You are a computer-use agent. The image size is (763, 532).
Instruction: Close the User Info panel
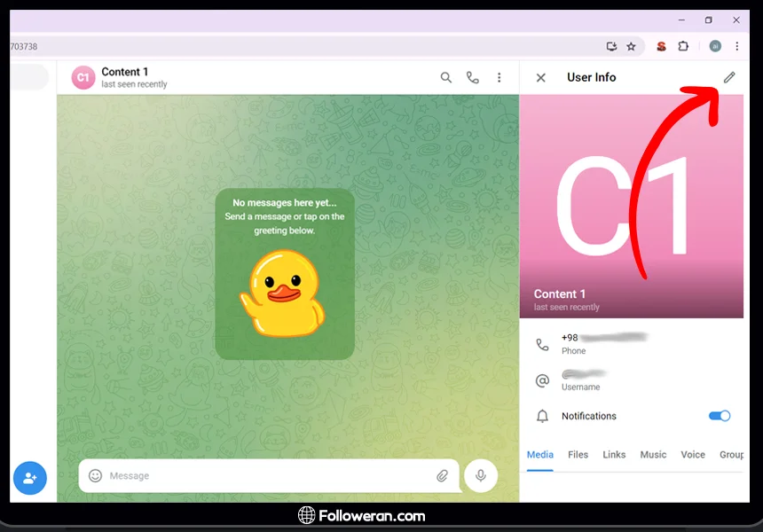541,78
